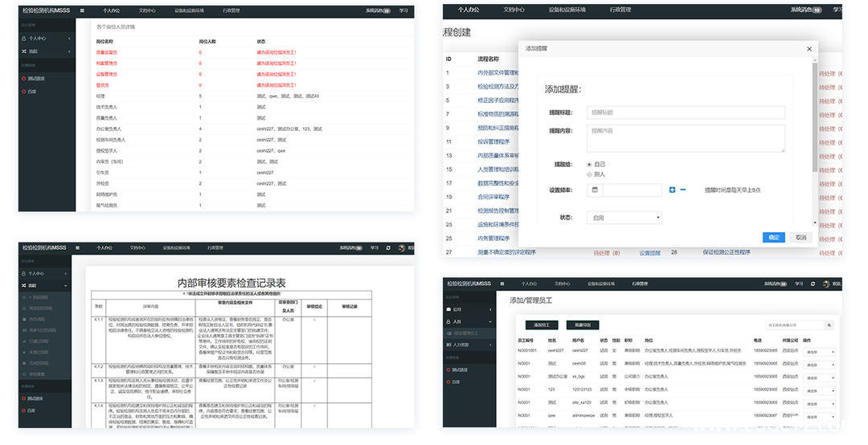
Task: Click user avatar in employee management header
Action: [826, 284]
